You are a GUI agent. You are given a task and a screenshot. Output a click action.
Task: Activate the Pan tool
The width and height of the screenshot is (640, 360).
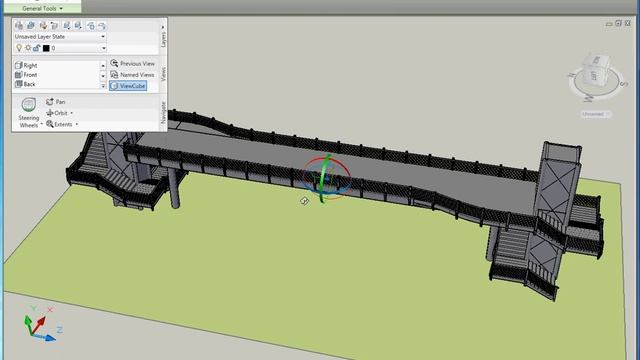click(x=56, y=102)
